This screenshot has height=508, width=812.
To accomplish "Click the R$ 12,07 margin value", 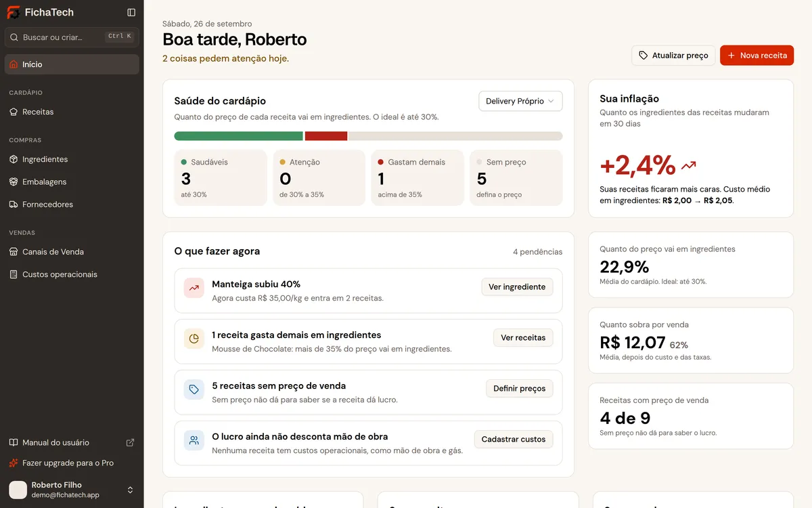I will [x=633, y=343].
